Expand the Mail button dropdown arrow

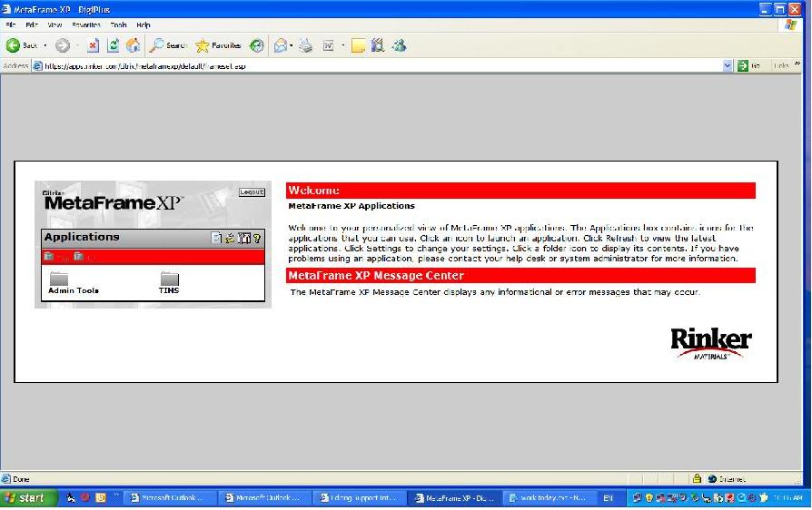(293, 44)
